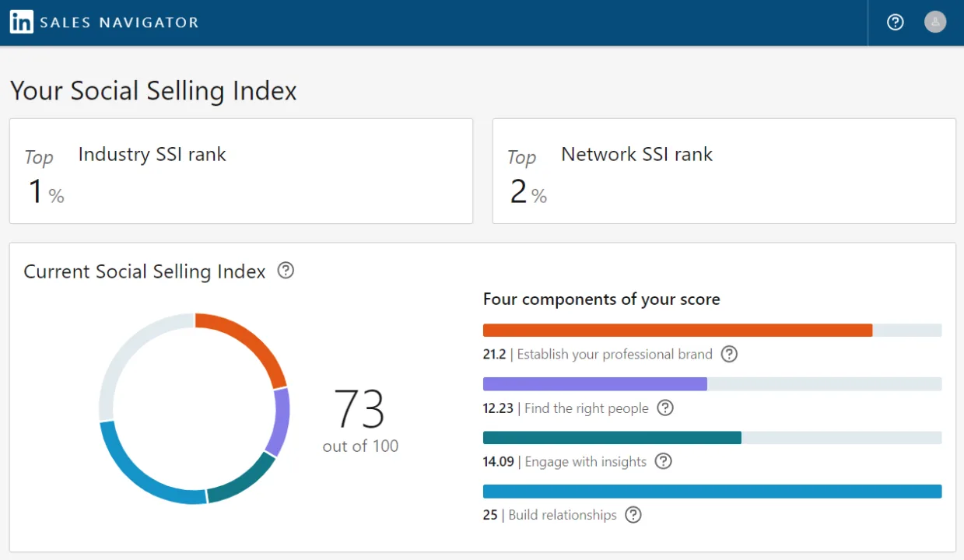Click help icon for Find the right people
The width and height of the screenshot is (964, 560).
tap(665, 408)
